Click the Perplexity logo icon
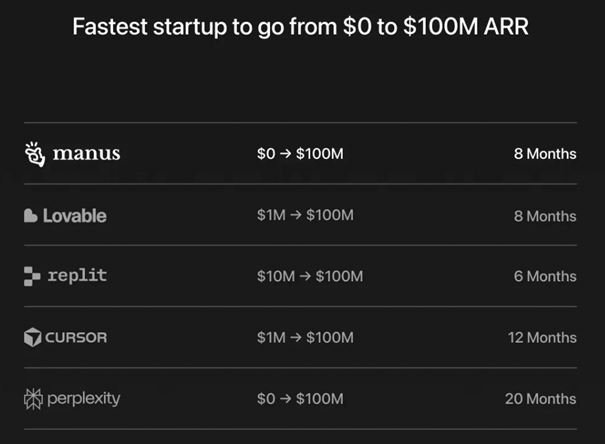 point(32,399)
